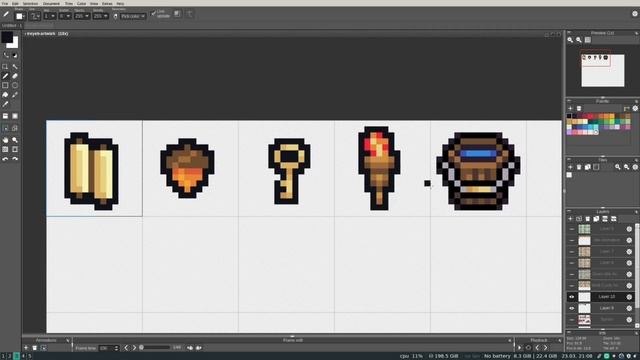
Task: Toggle the loop playback button
Action: (x=529, y=348)
